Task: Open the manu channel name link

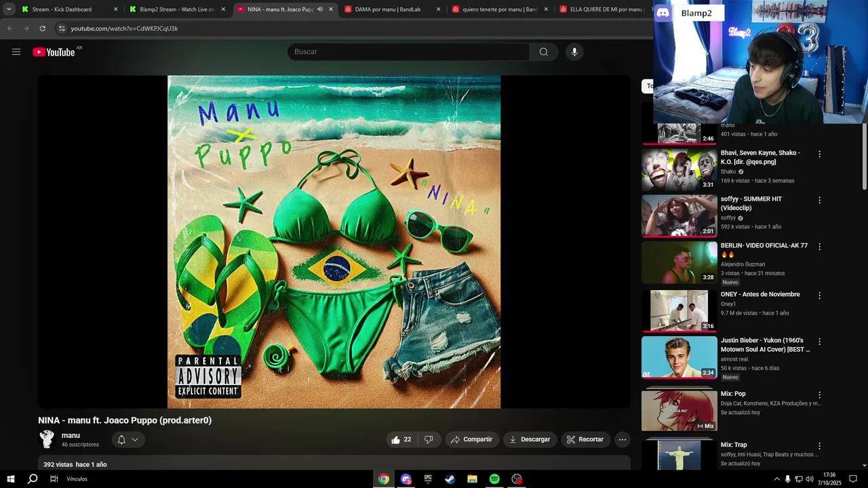Action: click(x=71, y=436)
